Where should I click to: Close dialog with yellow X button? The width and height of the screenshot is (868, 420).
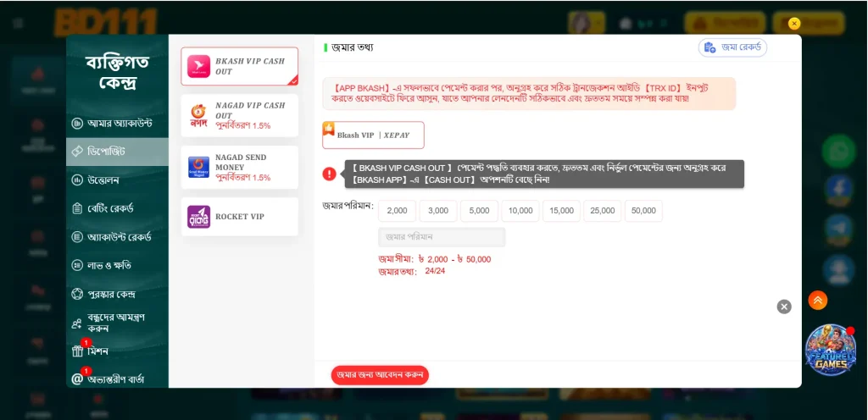pos(794,23)
